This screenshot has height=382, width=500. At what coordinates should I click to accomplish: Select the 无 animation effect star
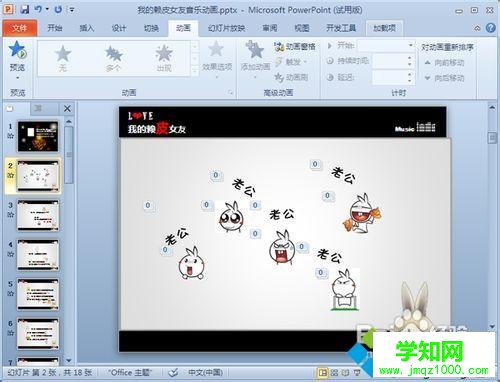[63, 57]
